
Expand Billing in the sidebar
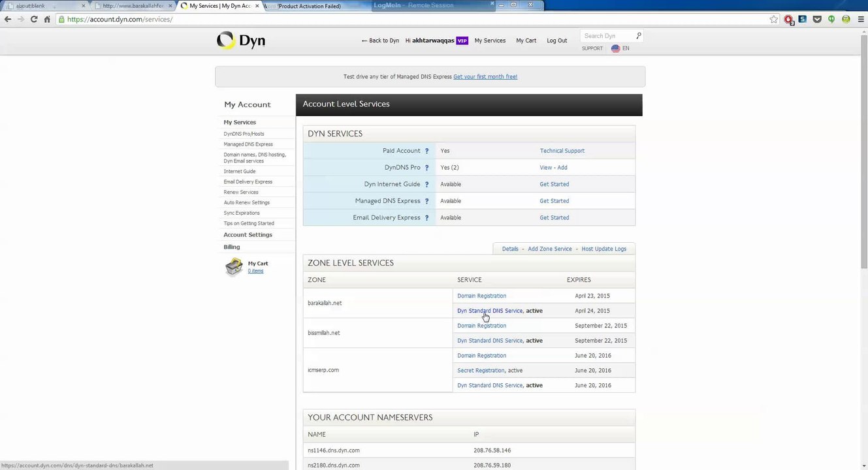pyautogui.click(x=232, y=247)
